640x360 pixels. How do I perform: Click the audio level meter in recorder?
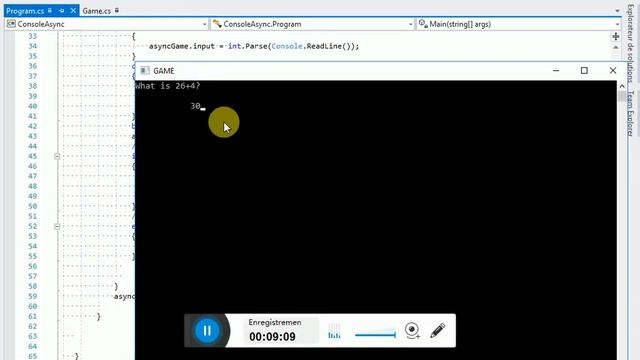tap(334, 331)
